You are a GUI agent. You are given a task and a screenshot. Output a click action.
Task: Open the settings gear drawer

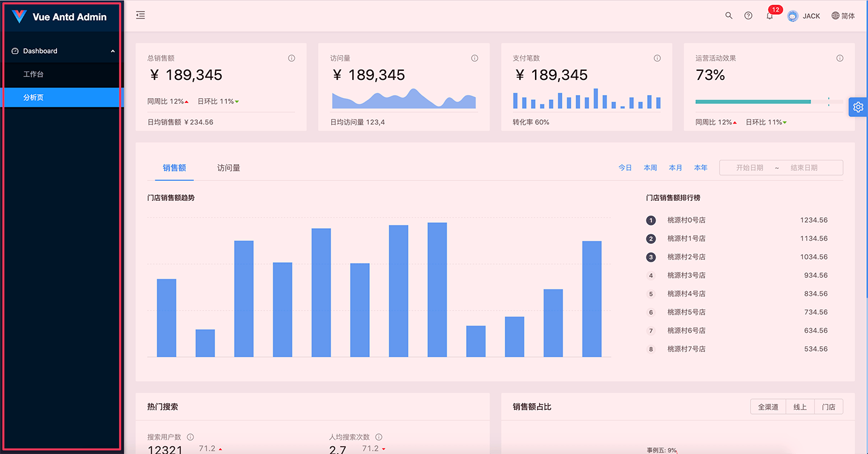[858, 107]
